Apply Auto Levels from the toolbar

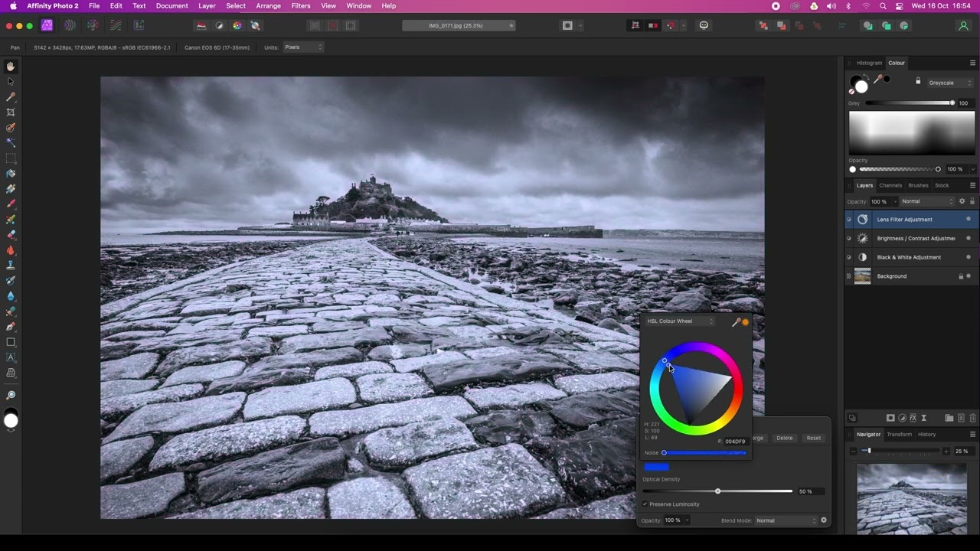click(x=201, y=25)
